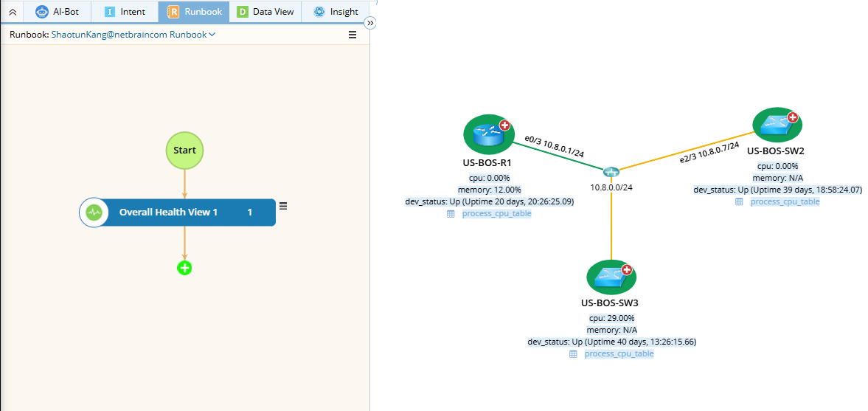Click the e2/3 10.8.0.7/24 interface label
The height and width of the screenshot is (411, 868).
tap(709, 153)
